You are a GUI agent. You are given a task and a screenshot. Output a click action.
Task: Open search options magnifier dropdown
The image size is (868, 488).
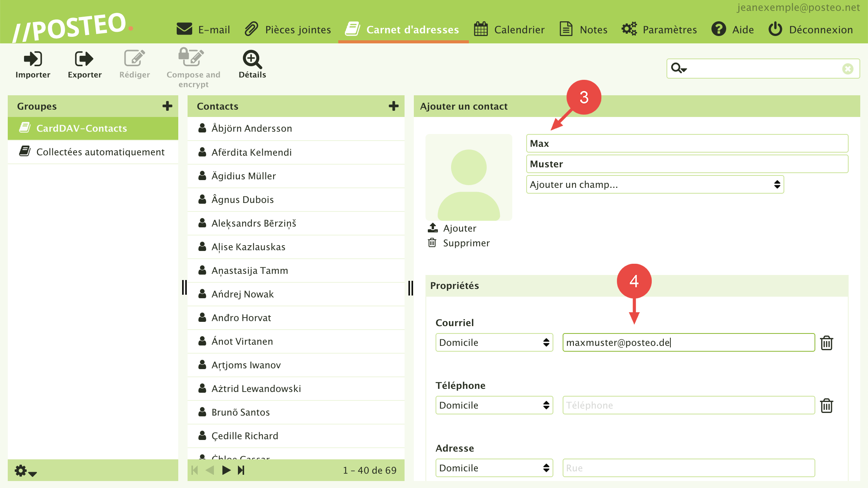679,69
